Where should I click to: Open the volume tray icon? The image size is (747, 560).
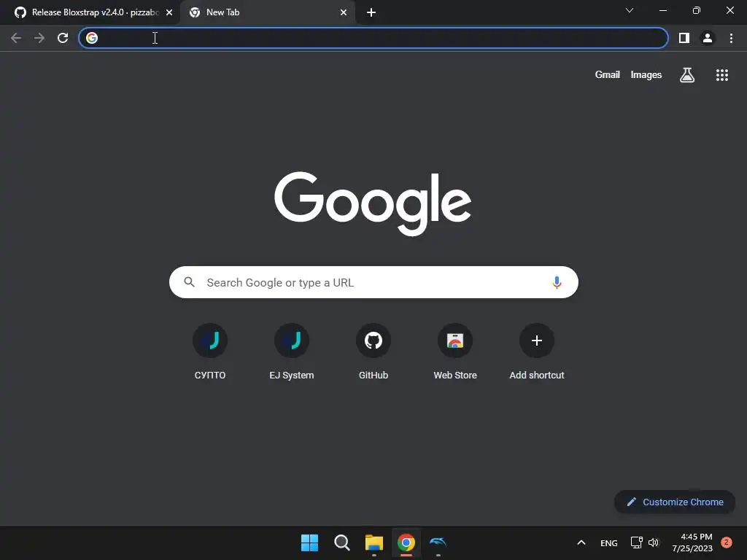coord(654,542)
